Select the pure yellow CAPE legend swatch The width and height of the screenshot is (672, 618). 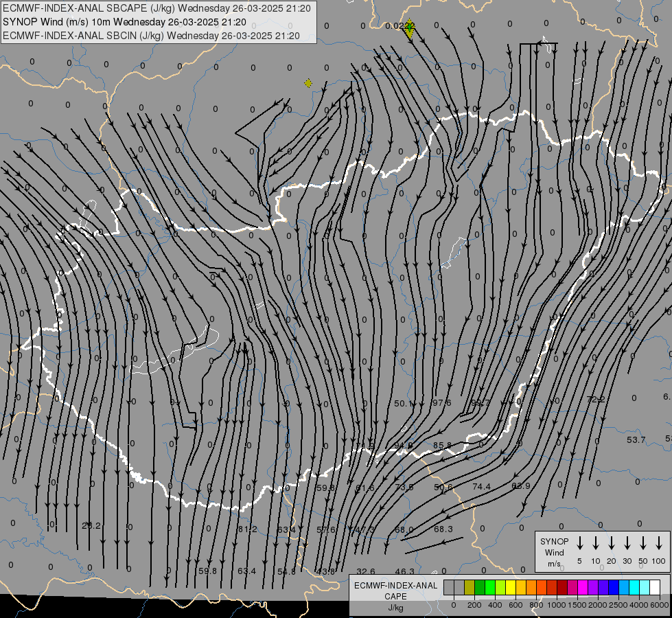(511, 587)
